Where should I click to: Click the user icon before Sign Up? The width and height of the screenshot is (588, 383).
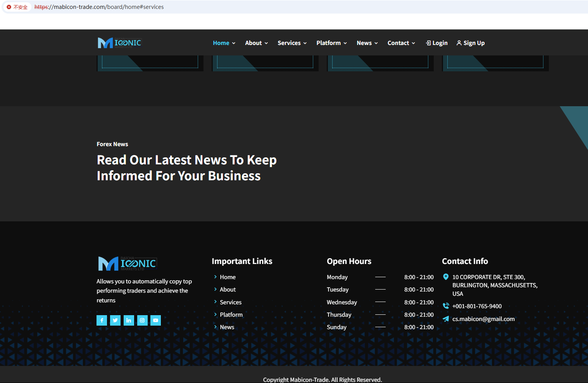[459, 43]
